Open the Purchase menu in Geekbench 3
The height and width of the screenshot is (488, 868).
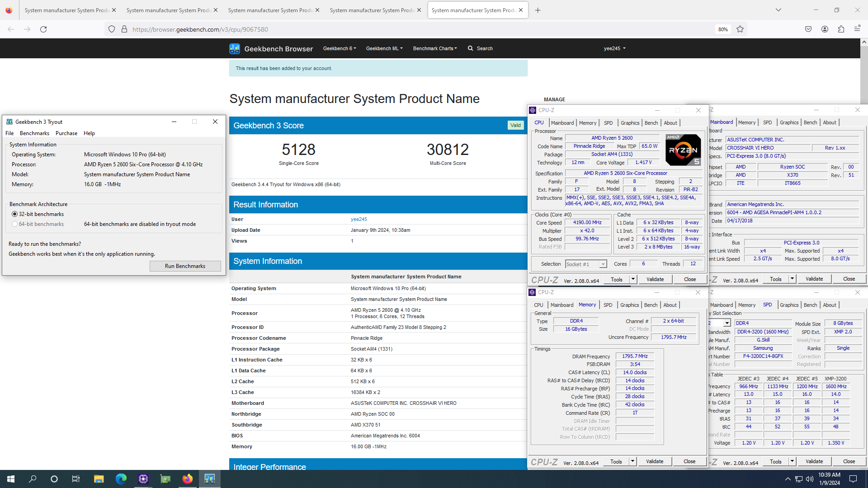(x=66, y=133)
